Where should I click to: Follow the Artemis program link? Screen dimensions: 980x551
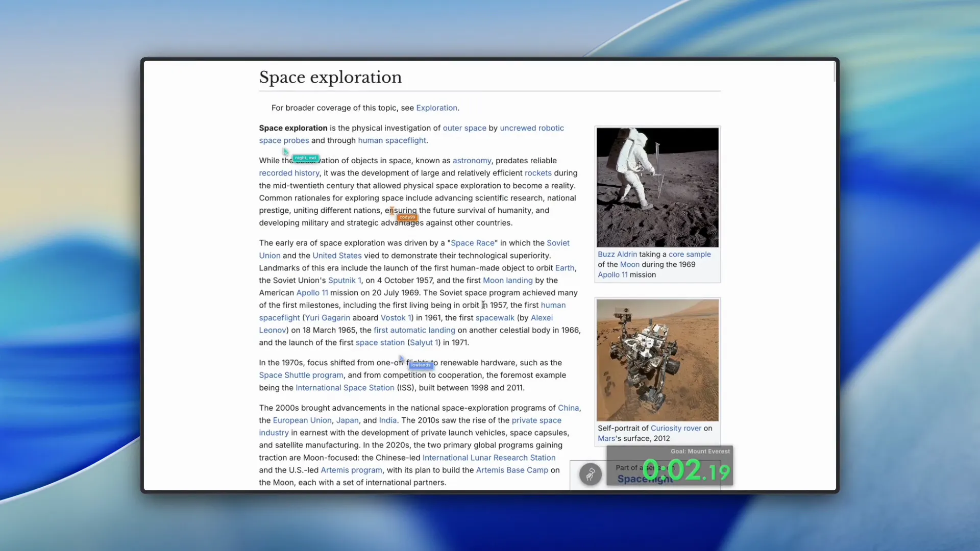click(x=351, y=470)
